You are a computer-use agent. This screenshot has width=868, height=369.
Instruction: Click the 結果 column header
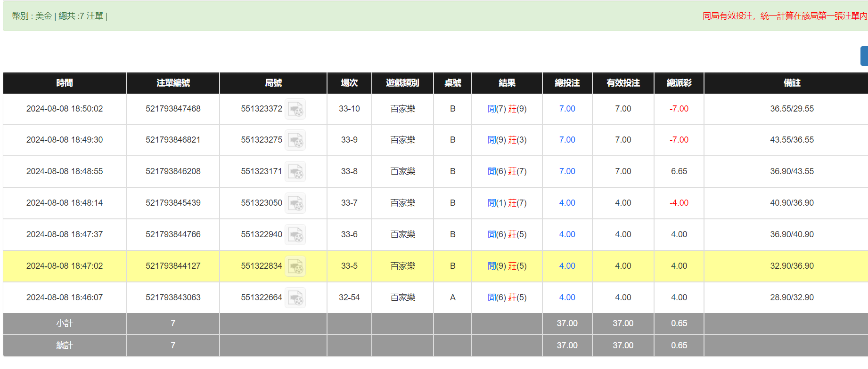coord(507,83)
